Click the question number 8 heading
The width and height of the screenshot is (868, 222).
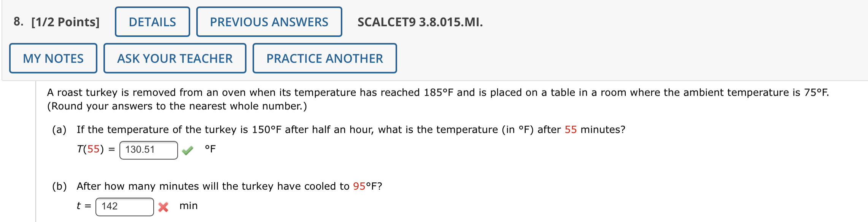point(18,22)
